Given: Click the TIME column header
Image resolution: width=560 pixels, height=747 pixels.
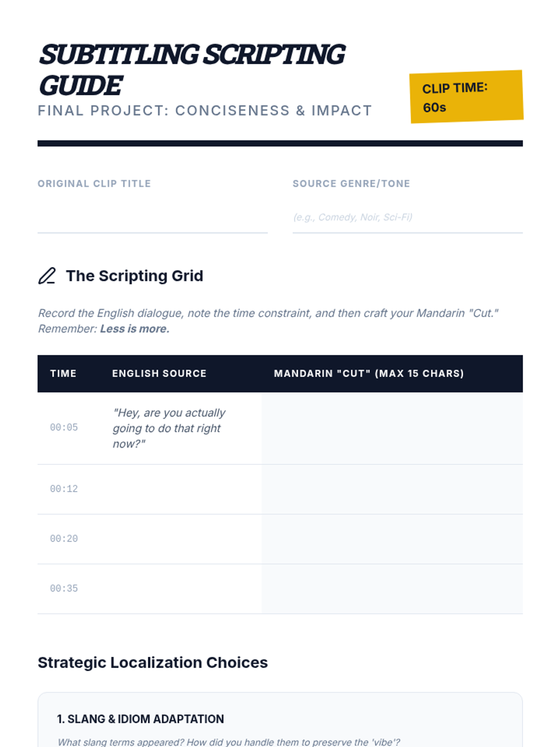Looking at the screenshot, I should point(63,373).
